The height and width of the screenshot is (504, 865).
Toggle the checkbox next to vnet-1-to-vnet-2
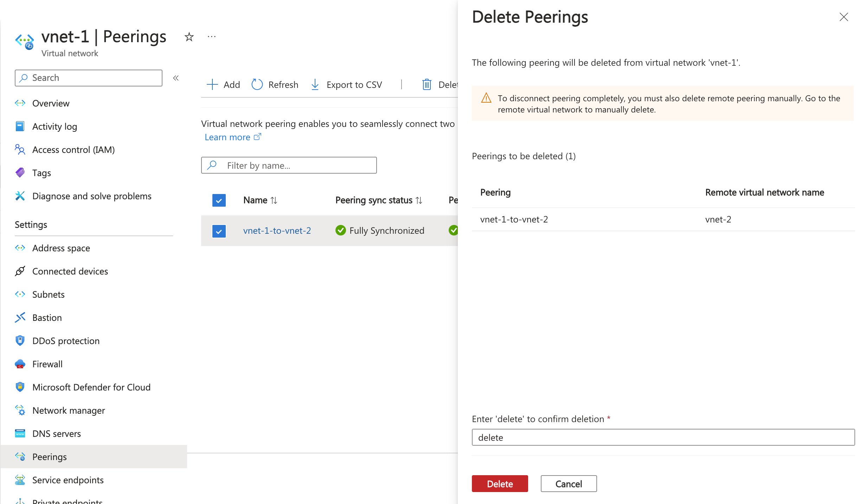[219, 231]
